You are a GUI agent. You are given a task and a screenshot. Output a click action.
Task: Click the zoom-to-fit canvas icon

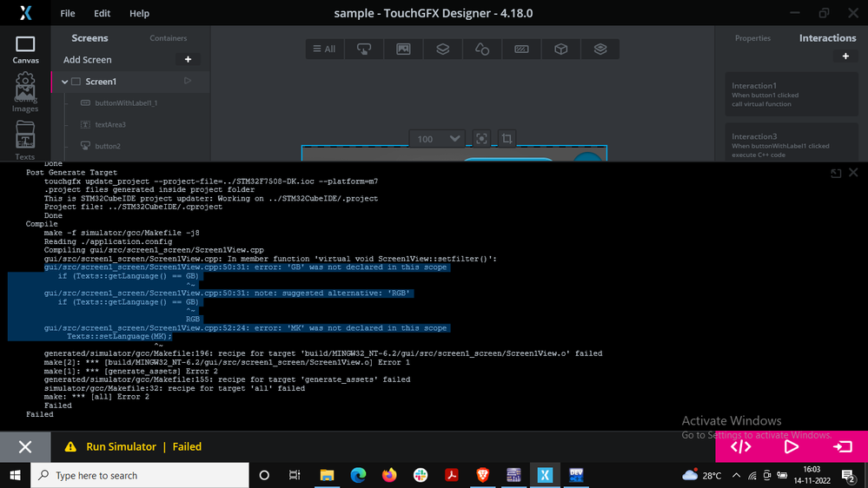[481, 138]
